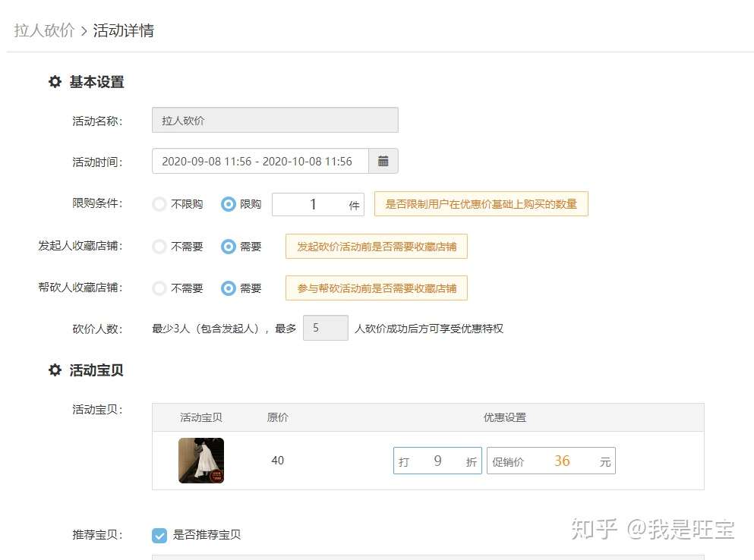This screenshot has width=754, height=560.
Task: Choose 需要 for 发起人收藏店铺
Action: [229, 247]
